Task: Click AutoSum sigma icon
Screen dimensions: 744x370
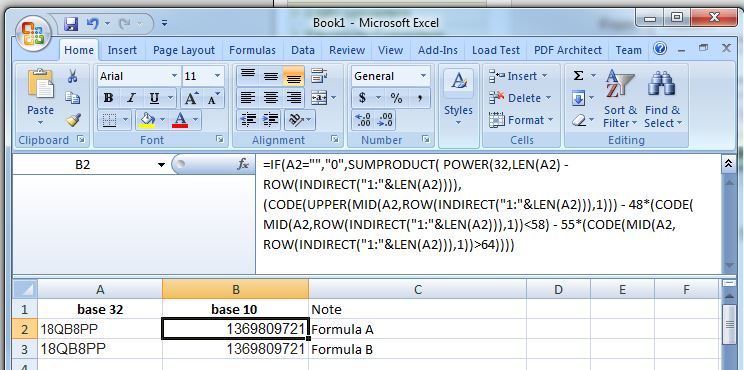Action: [579, 76]
